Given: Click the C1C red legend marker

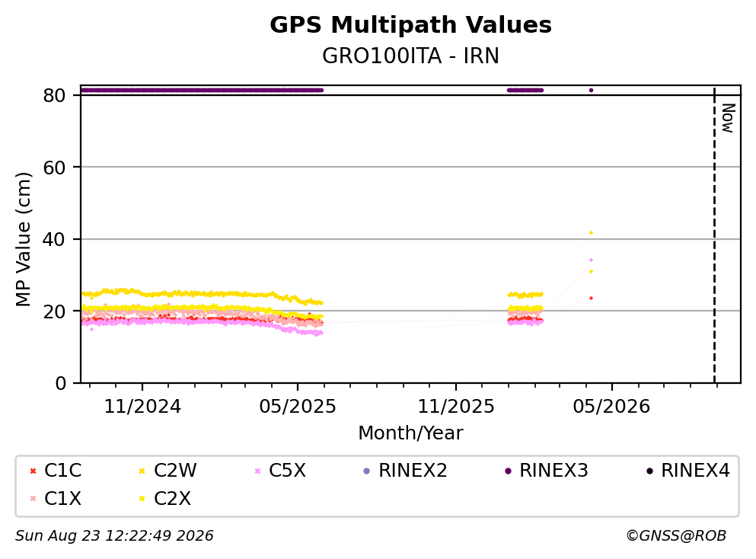Looking at the screenshot, I should tap(33, 471).
